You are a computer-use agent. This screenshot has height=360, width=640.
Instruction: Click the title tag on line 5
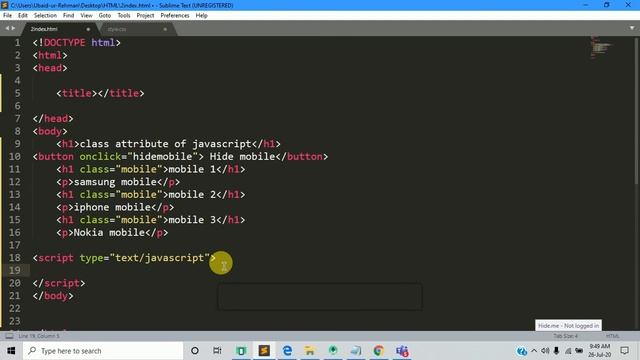point(100,93)
